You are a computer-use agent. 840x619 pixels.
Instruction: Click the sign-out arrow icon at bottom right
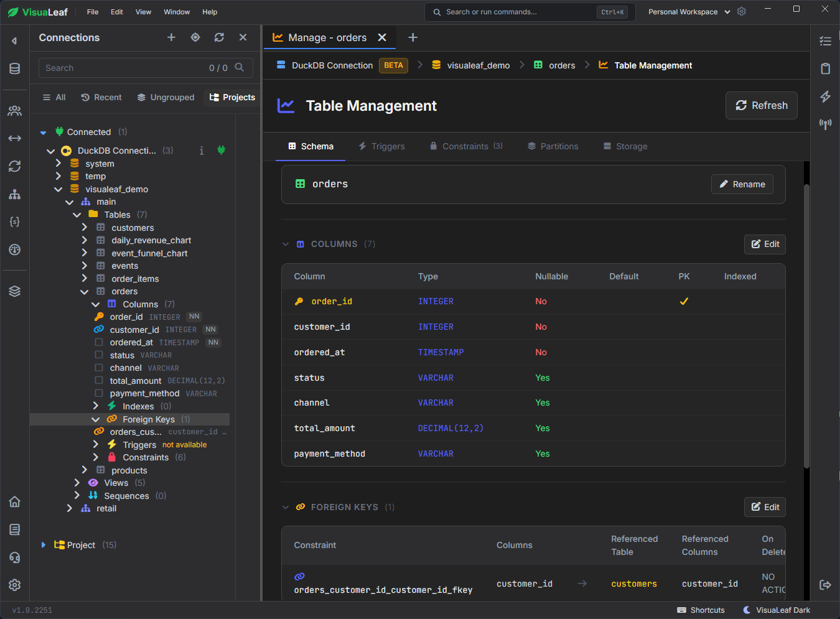tap(826, 585)
